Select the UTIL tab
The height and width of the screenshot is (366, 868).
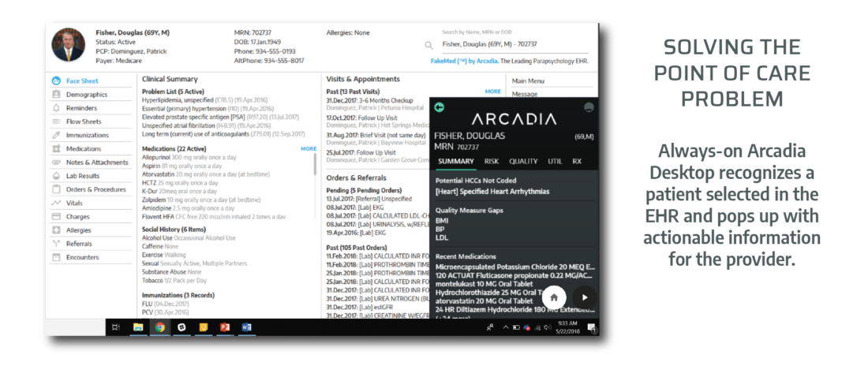point(556,162)
